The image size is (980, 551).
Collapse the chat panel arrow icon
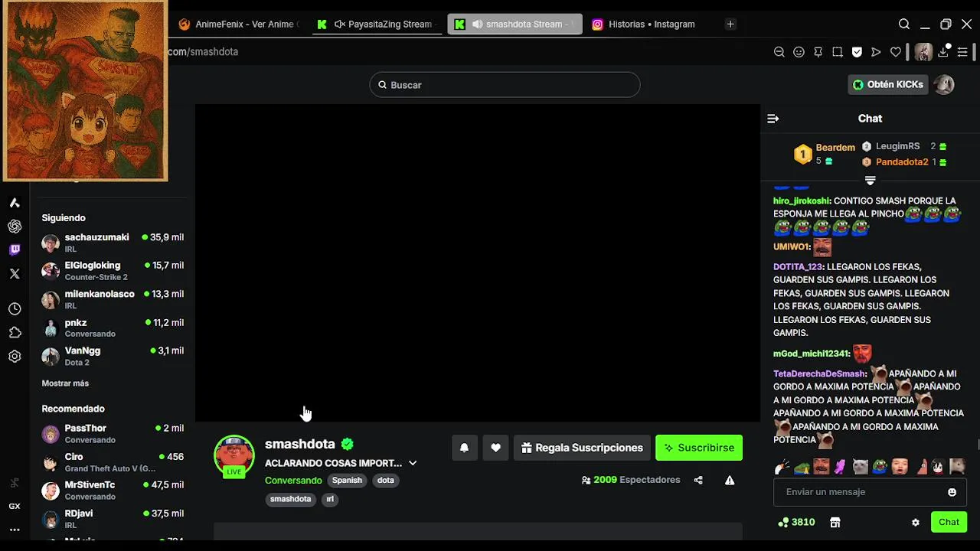(x=773, y=119)
